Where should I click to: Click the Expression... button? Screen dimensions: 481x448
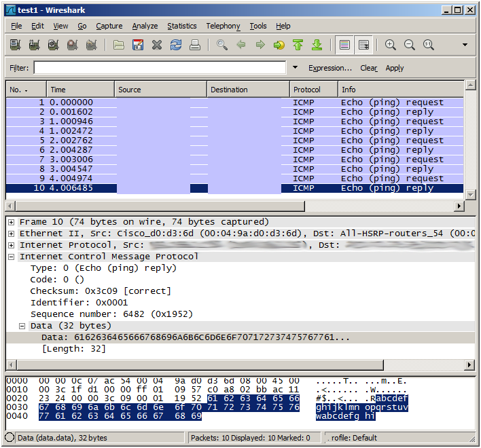click(330, 68)
